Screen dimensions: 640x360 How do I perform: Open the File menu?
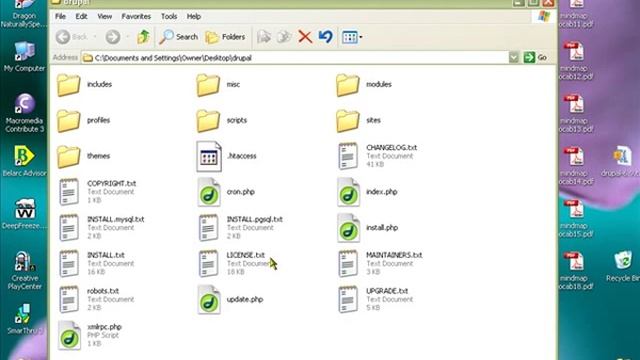pos(60,16)
